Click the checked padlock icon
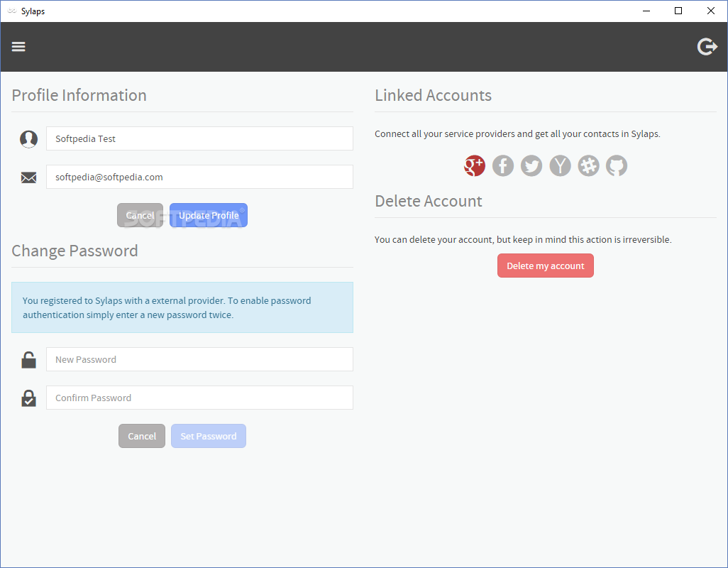This screenshot has width=728, height=568. pos(29,398)
